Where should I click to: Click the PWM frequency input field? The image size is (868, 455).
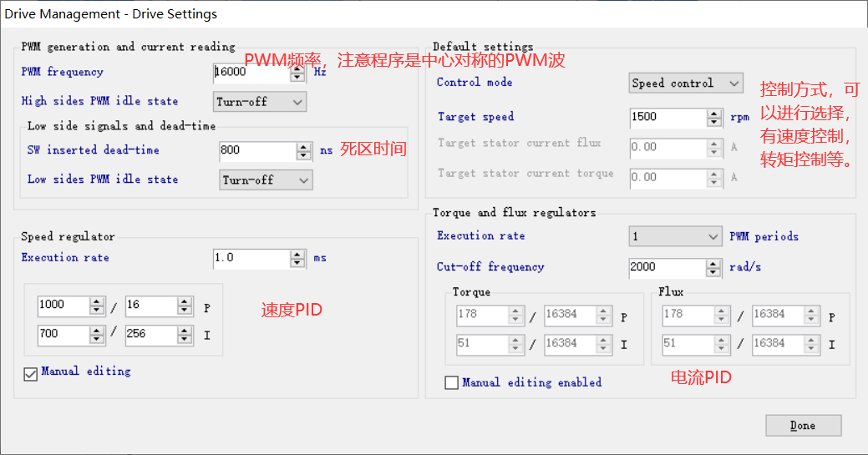252,73
